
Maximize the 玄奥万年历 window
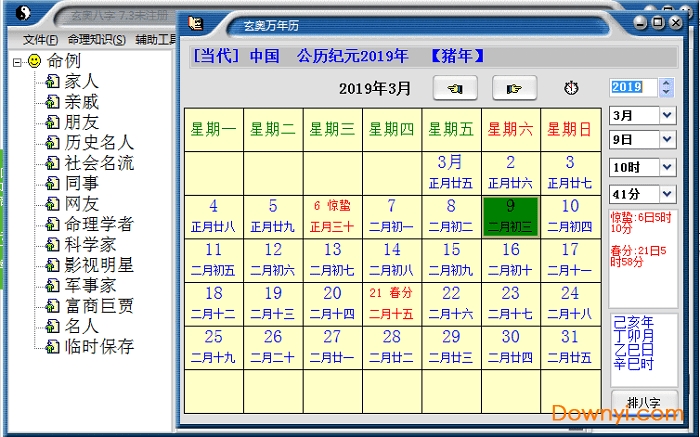pyautogui.click(x=658, y=22)
